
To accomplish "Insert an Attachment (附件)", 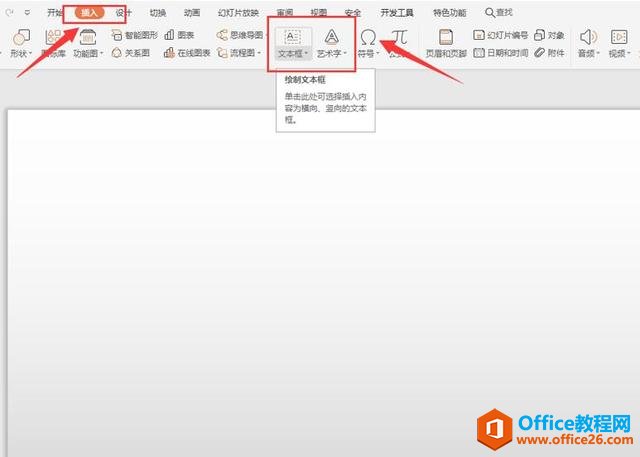I will click(549, 53).
